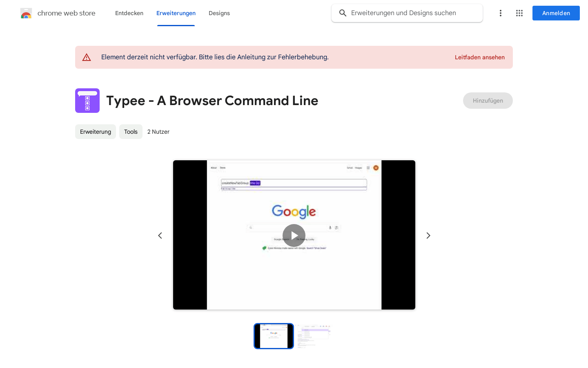The height and width of the screenshot is (368, 588).
Task: Select the Erweiterung category chip
Action: 96,132
